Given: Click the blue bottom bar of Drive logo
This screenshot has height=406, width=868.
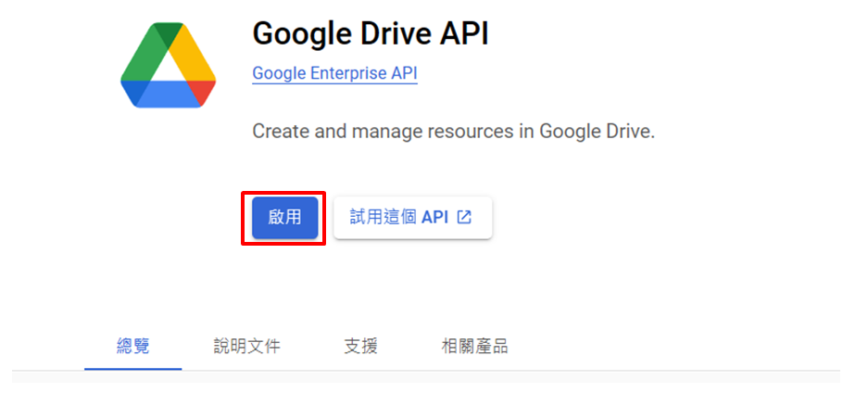Looking at the screenshot, I should pyautogui.click(x=168, y=95).
